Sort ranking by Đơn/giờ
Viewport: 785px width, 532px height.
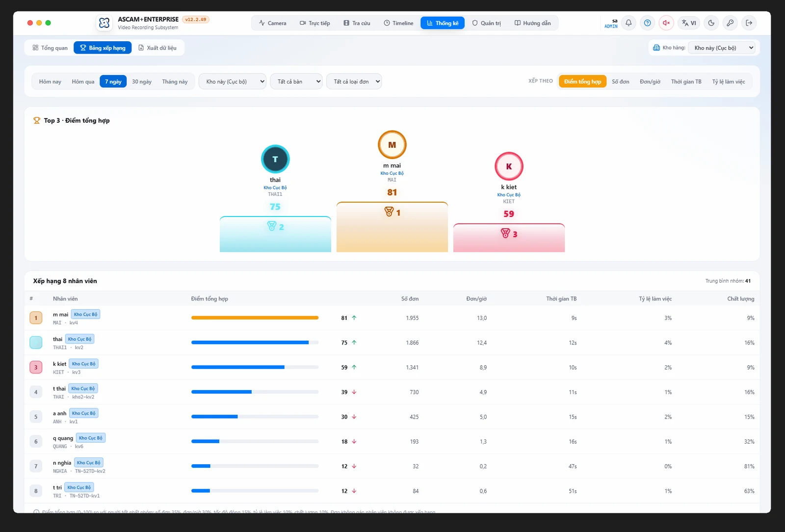click(x=650, y=81)
